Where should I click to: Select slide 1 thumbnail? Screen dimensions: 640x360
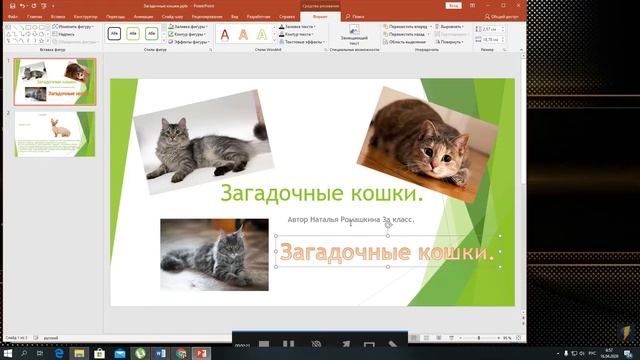click(55, 82)
